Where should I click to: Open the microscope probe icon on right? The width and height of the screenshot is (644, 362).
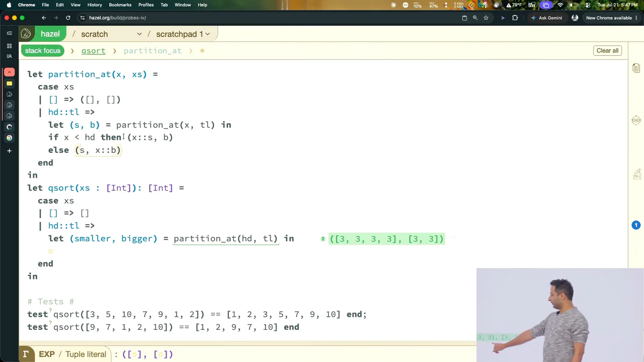637,174
